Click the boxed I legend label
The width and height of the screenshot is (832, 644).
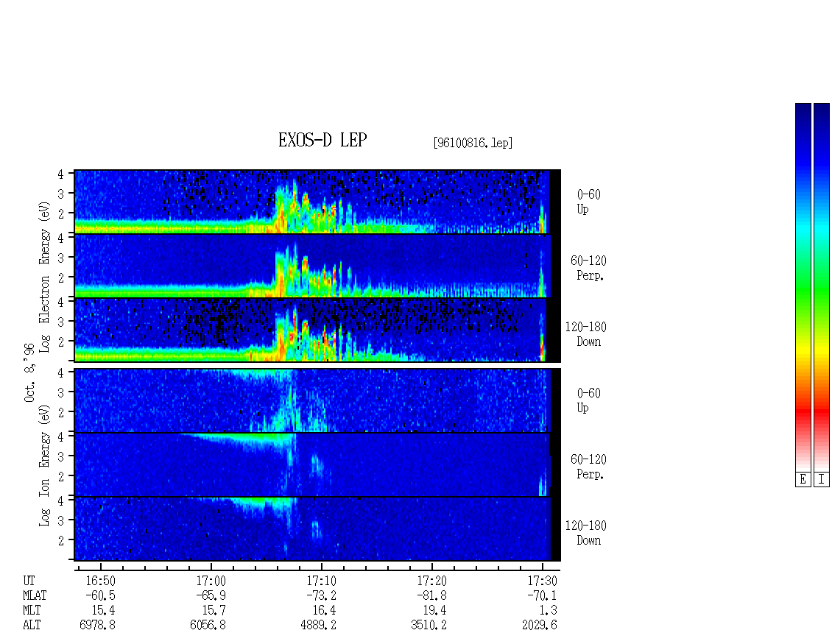(822, 480)
